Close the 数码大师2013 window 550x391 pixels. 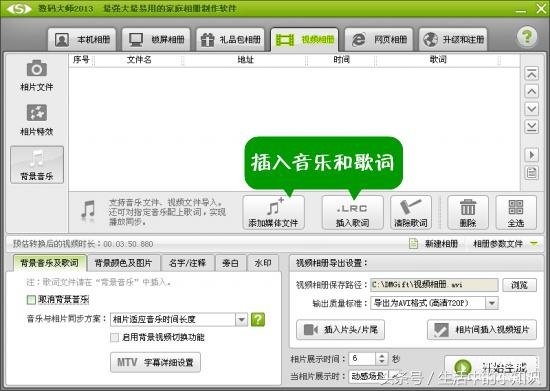tap(541, 9)
